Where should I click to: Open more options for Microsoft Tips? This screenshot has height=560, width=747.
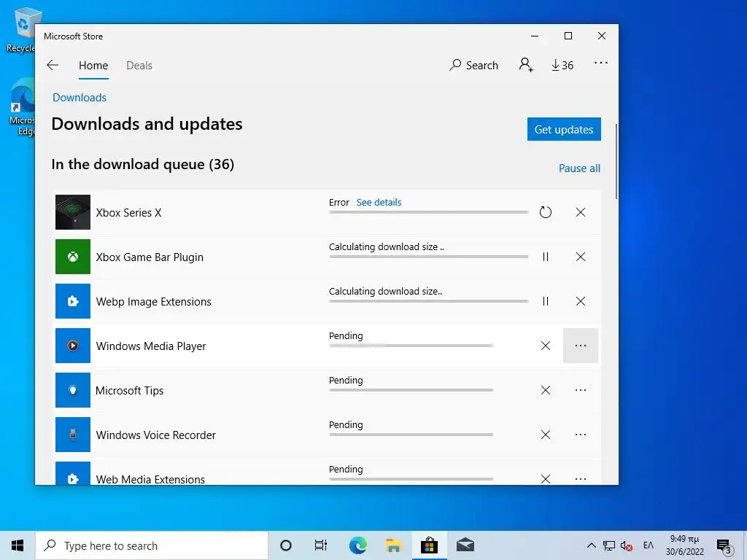(580, 390)
